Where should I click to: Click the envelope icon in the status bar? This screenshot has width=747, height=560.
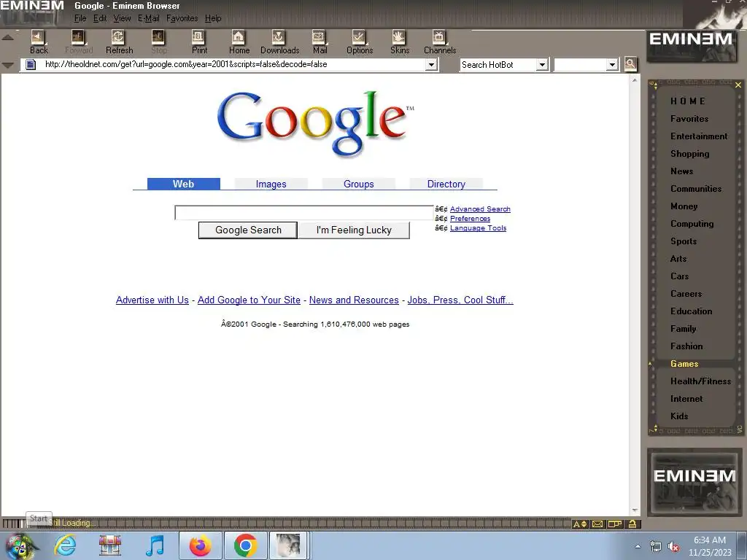[597, 524]
